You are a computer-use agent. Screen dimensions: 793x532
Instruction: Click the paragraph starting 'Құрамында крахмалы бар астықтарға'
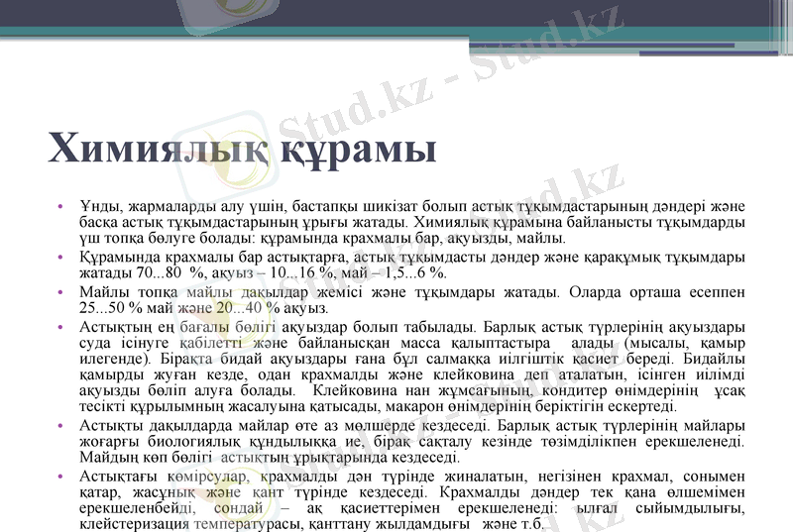(x=412, y=265)
